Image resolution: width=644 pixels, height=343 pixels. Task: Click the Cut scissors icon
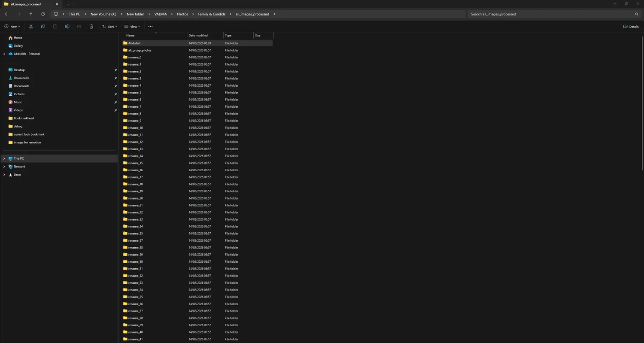tap(31, 27)
